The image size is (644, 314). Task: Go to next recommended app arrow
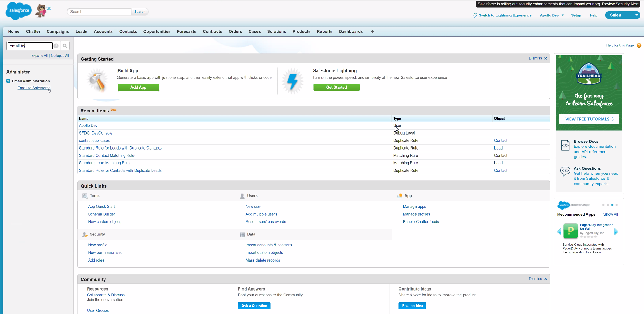(616, 232)
